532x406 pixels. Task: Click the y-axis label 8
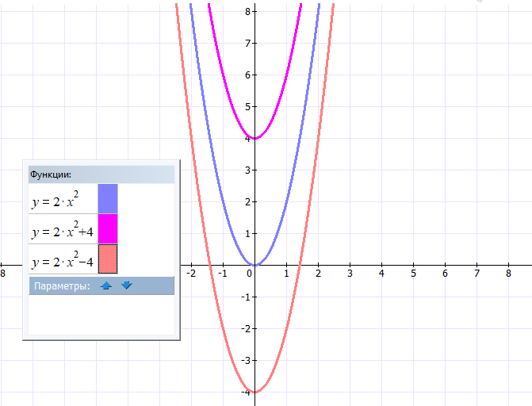pos(247,11)
